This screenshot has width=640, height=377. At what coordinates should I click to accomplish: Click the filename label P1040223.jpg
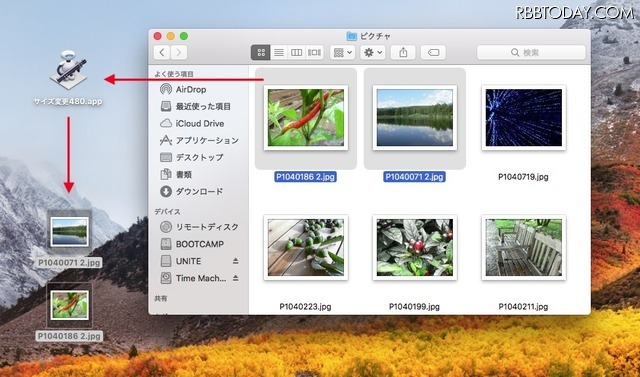[305, 306]
